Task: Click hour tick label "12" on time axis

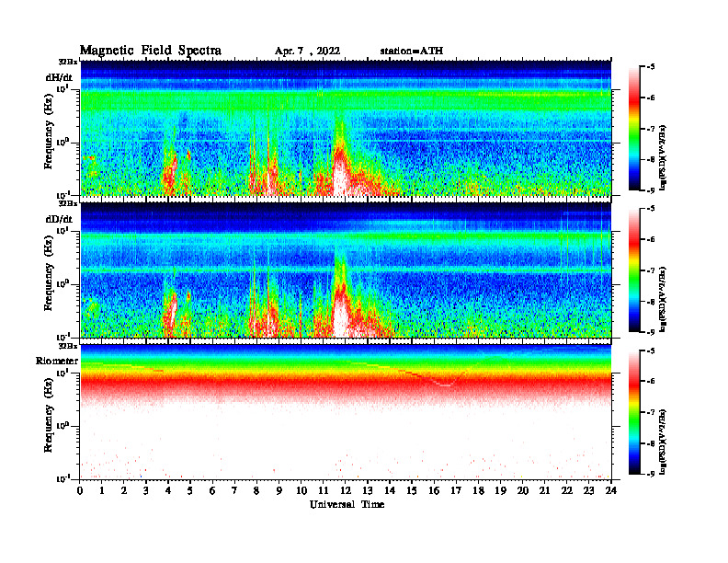Action: pyautogui.click(x=346, y=491)
